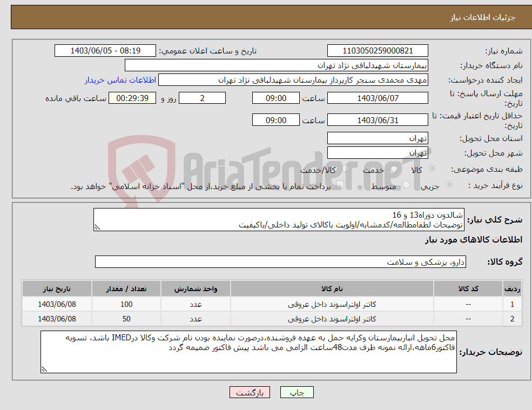Click the price validity date 1403/06/31

click(x=378, y=120)
